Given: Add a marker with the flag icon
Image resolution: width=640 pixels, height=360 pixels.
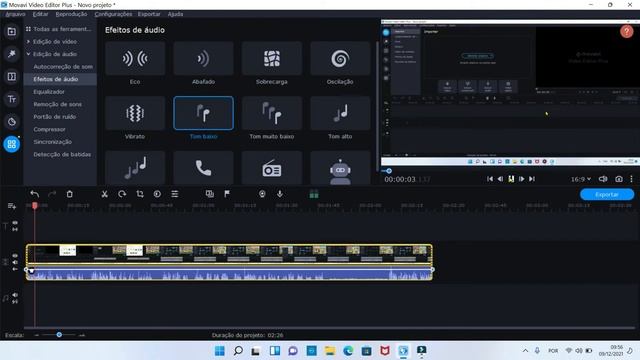Looking at the screenshot, I should pyautogui.click(x=227, y=194).
